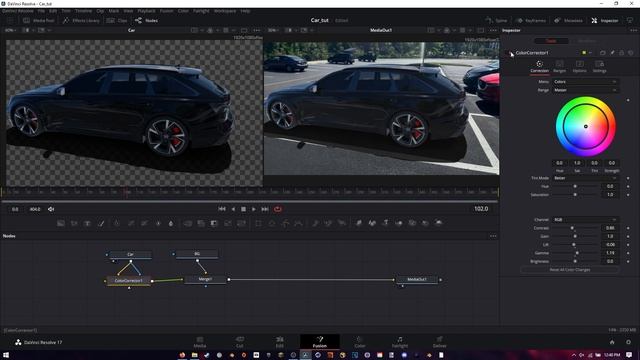The image size is (640, 360).
Task: Pin the ColorCorrector1 controls
Action: click(612, 53)
